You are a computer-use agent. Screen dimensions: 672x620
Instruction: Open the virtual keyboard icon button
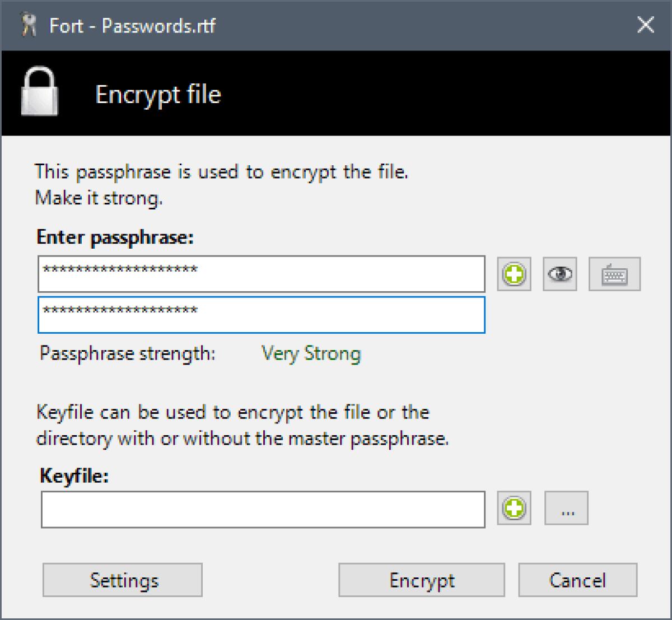click(614, 274)
